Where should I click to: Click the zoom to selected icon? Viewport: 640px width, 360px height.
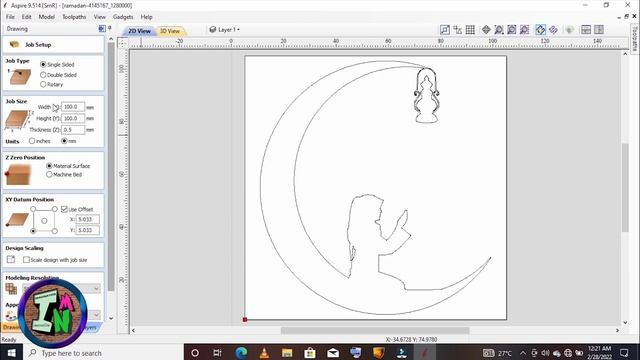[511, 30]
